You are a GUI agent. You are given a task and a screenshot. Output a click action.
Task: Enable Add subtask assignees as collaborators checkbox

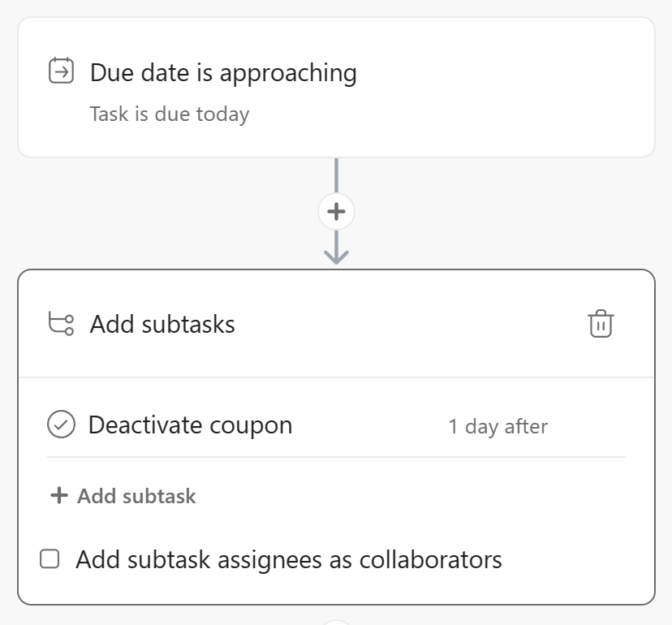coord(50,559)
